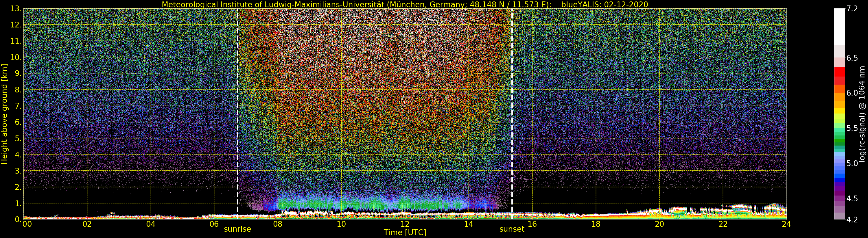The image size is (868, 238).
Task: Click colorbar value "6.5"
Action: [x=852, y=58]
